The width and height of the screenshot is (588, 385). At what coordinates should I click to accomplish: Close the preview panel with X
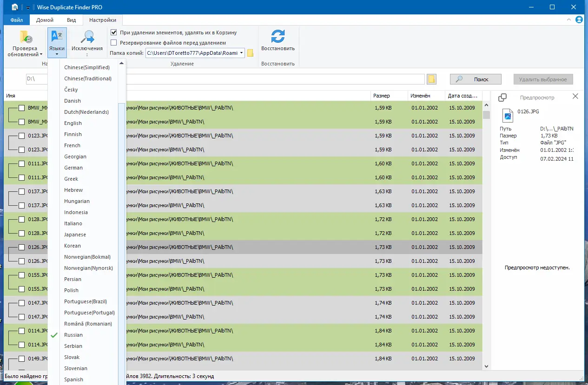tap(575, 96)
